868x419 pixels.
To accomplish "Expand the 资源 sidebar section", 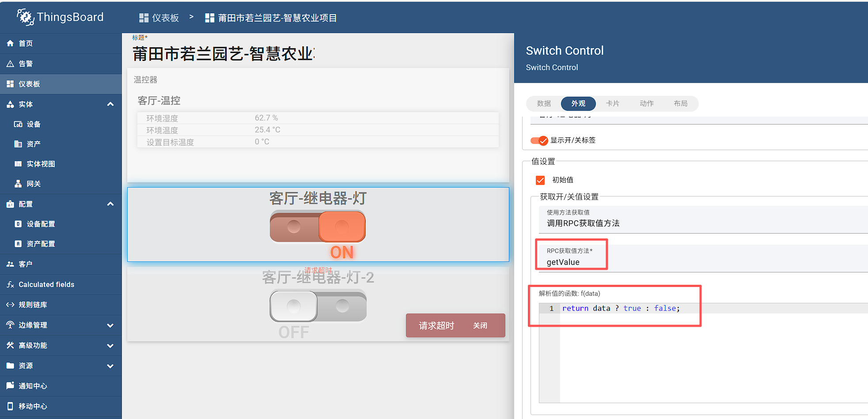I will 110,366.
